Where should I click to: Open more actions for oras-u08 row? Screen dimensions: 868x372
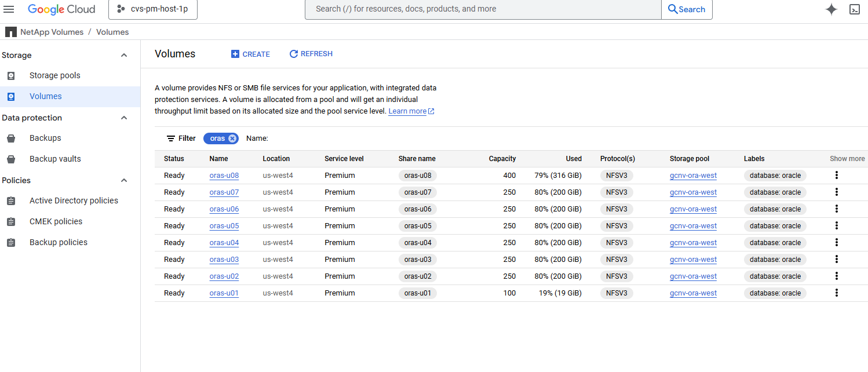[x=836, y=176]
